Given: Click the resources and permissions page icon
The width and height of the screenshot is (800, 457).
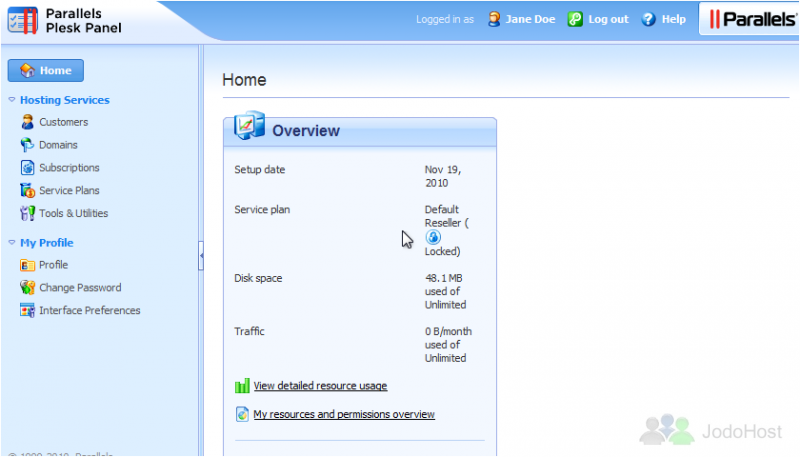Looking at the screenshot, I should pos(242,414).
